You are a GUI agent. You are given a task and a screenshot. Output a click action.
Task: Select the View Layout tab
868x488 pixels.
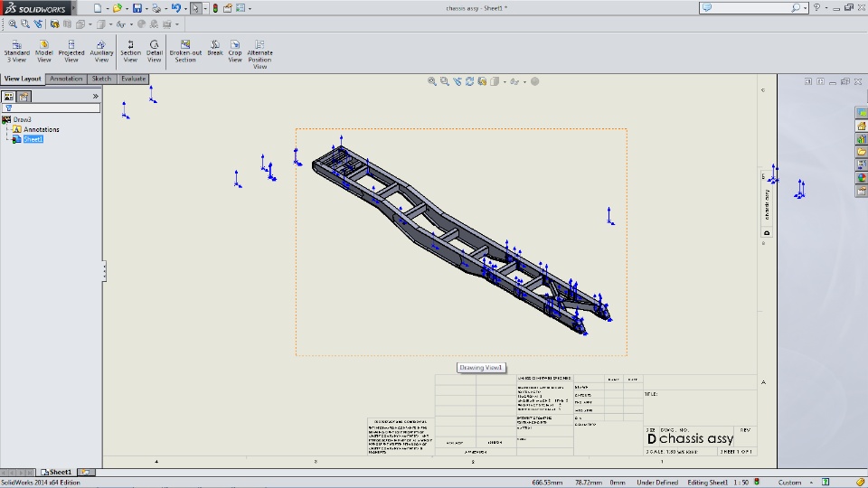click(x=23, y=79)
